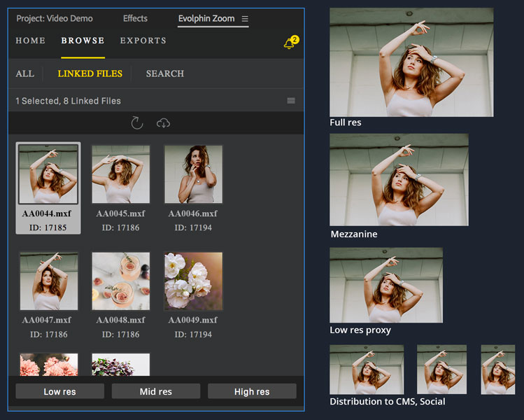Click the Mid res button

[x=156, y=391]
